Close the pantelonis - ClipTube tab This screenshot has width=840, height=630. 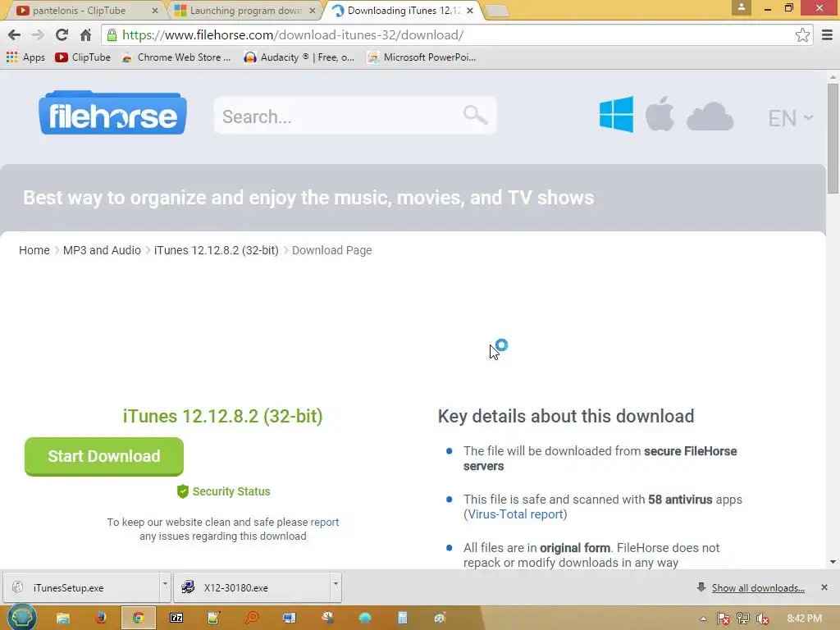155,11
